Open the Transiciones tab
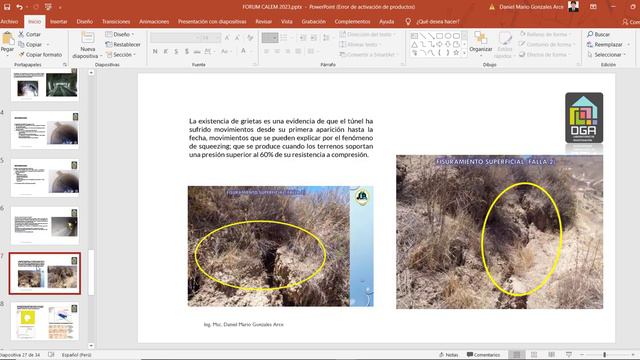This screenshot has width=640, height=360. point(116,22)
